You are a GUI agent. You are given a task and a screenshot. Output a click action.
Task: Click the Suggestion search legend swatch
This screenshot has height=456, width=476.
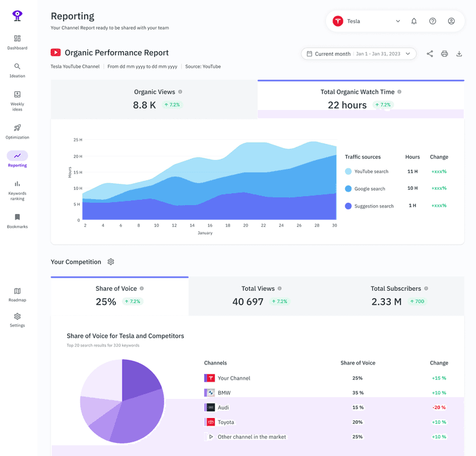[x=348, y=206]
